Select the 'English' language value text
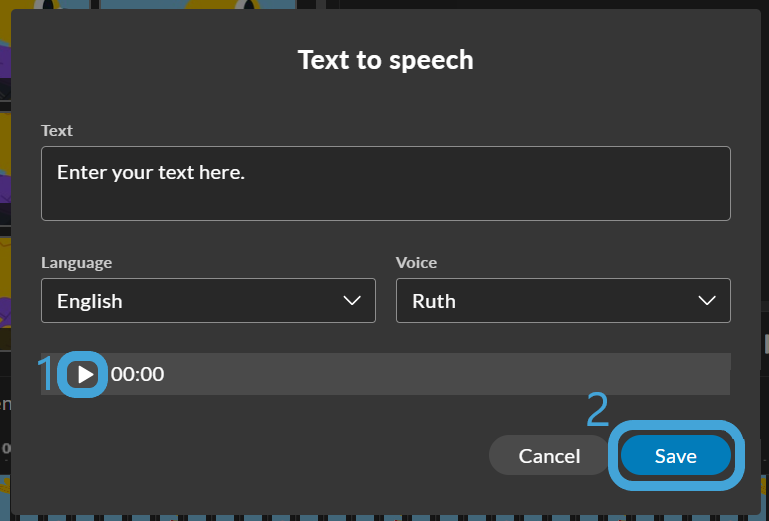Viewport: 769px width, 521px height. [x=90, y=301]
